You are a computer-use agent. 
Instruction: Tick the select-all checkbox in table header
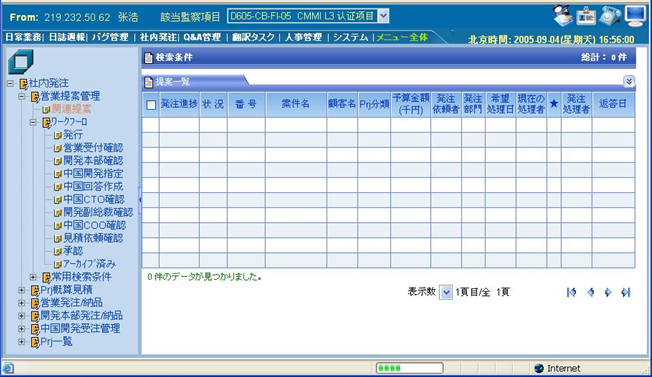click(151, 105)
